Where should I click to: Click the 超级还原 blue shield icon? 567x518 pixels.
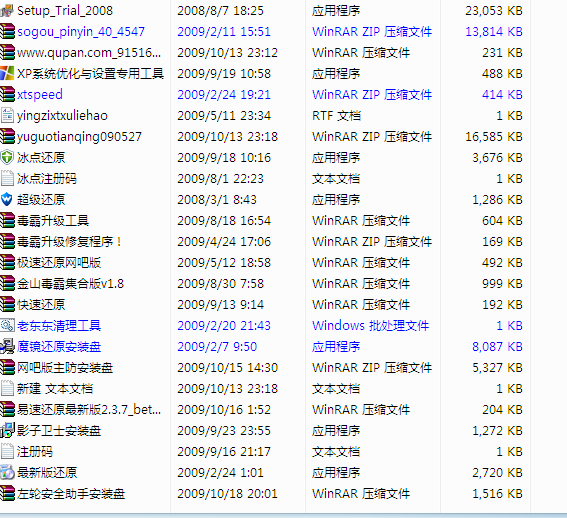point(7,199)
